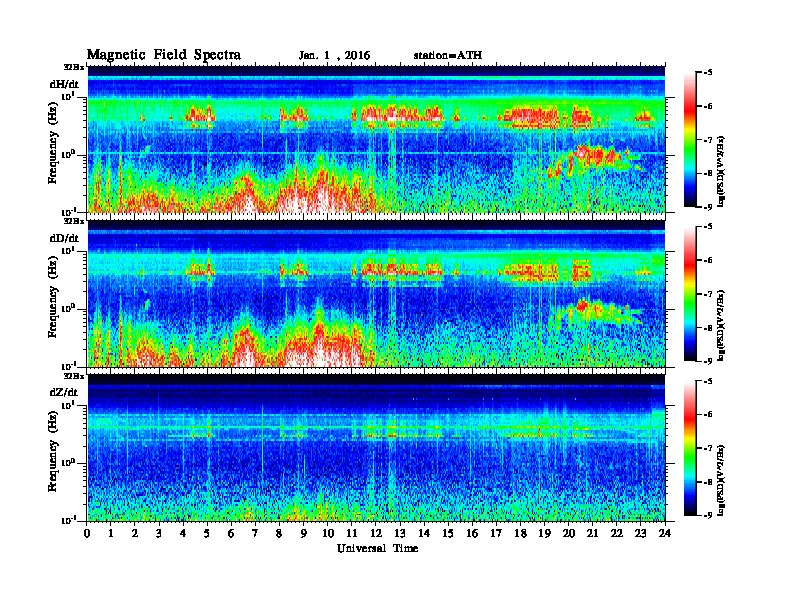The image size is (792, 612).
Task: Click hour 23 on the Universal Time axis
Action: [641, 533]
